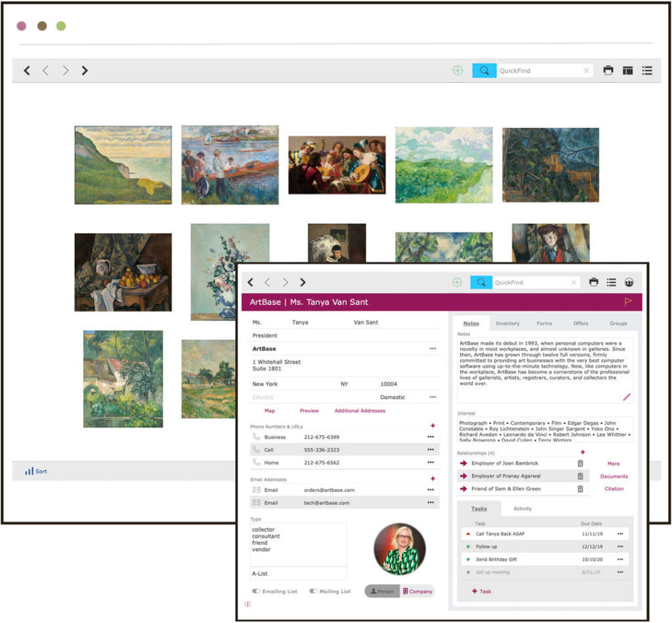Go to first contact record
Image resolution: width=672 pixels, height=623 pixels.
click(251, 282)
